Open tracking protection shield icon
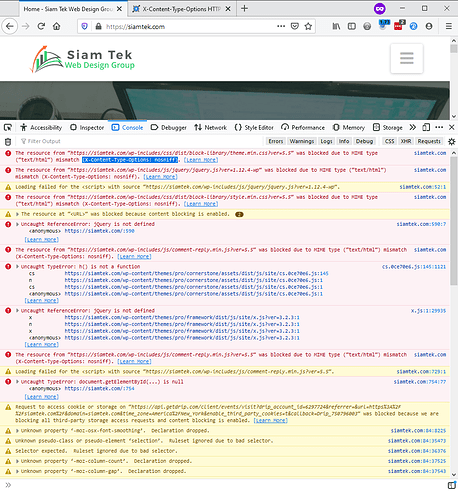This screenshot has height=500, width=458. 85,26
